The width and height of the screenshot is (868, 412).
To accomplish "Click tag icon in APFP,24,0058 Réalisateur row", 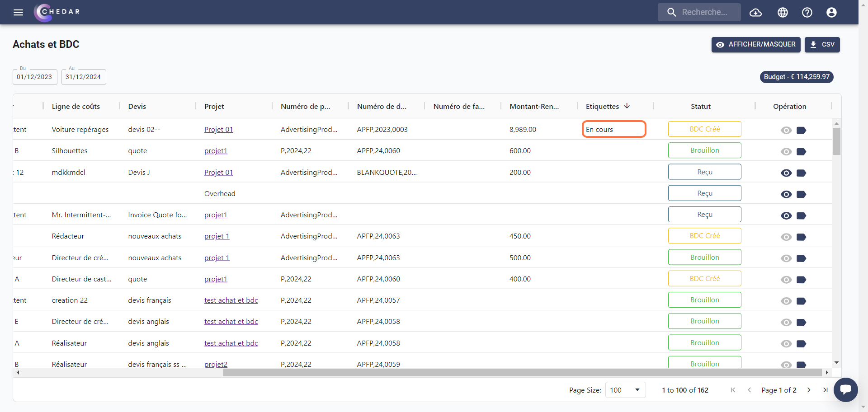I will [x=801, y=343].
